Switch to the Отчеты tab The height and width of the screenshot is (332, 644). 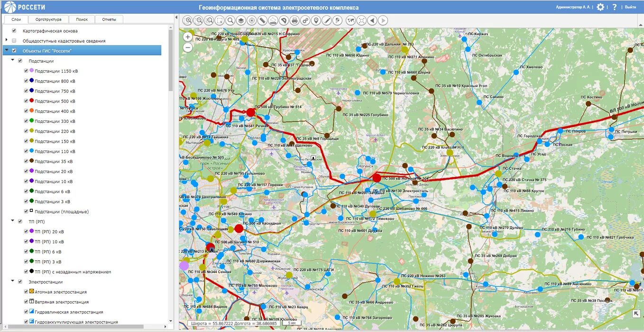109,19
